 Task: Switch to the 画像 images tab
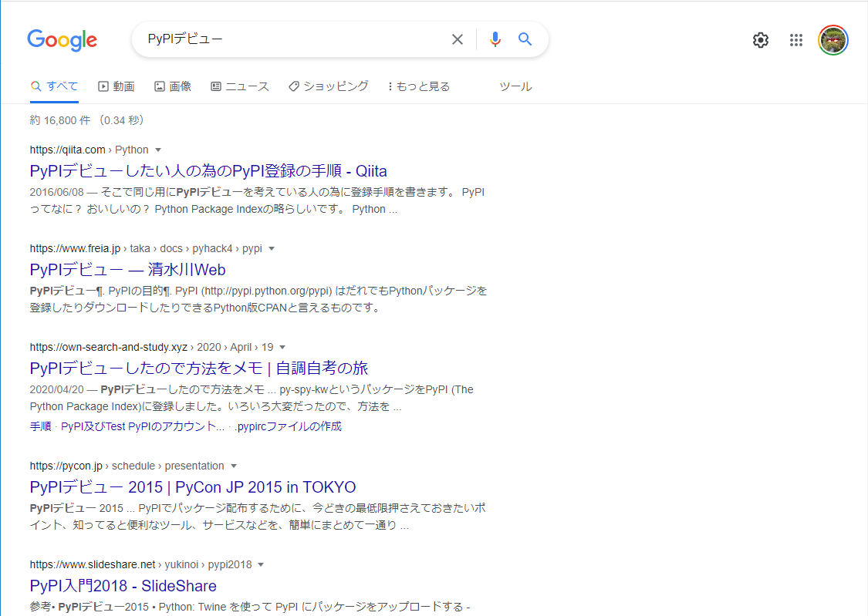[x=173, y=86]
